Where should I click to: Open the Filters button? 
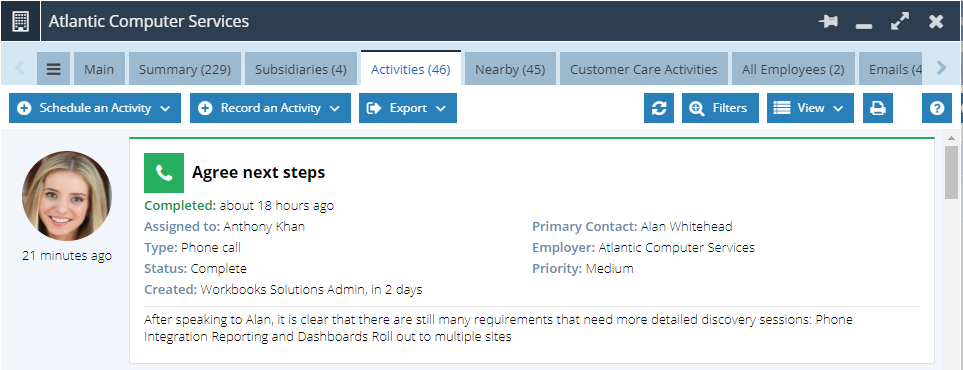[720, 108]
